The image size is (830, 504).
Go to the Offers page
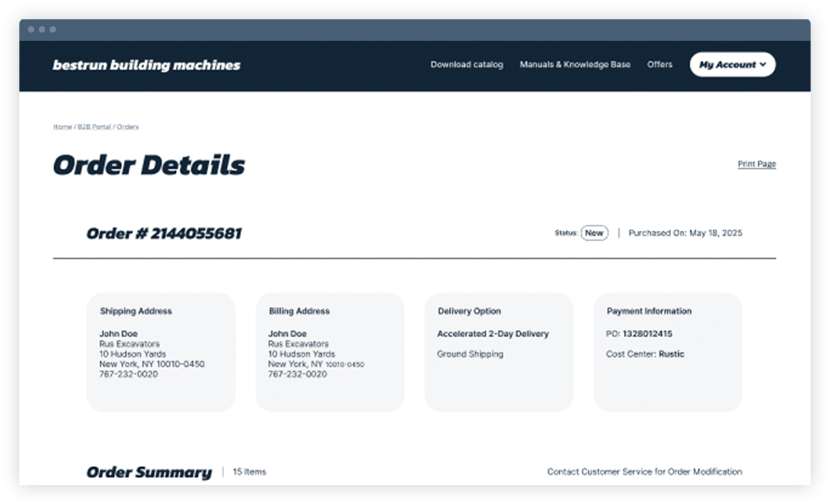pyautogui.click(x=659, y=65)
